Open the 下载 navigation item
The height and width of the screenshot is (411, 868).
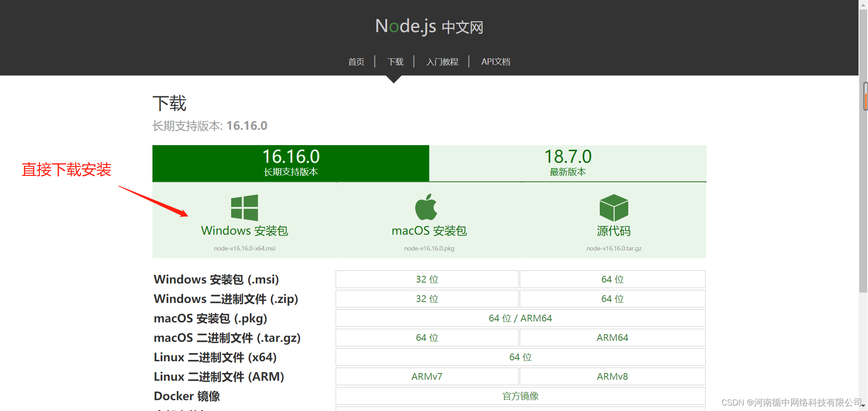(395, 61)
